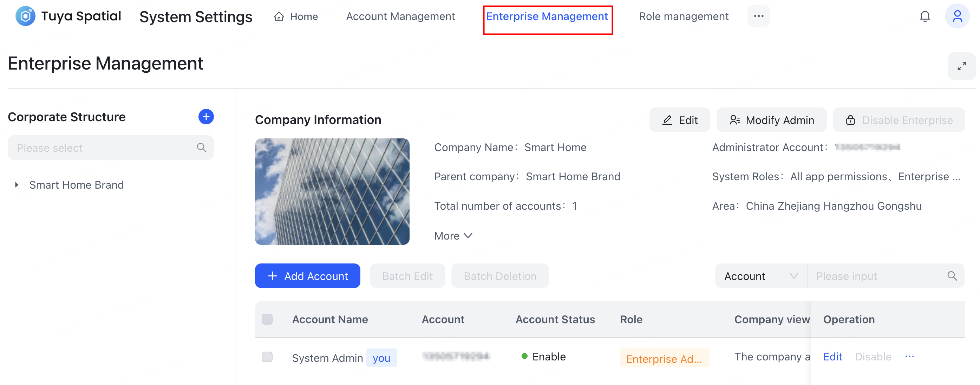Click the Add Account button
The height and width of the screenshot is (385, 980).
click(x=307, y=276)
